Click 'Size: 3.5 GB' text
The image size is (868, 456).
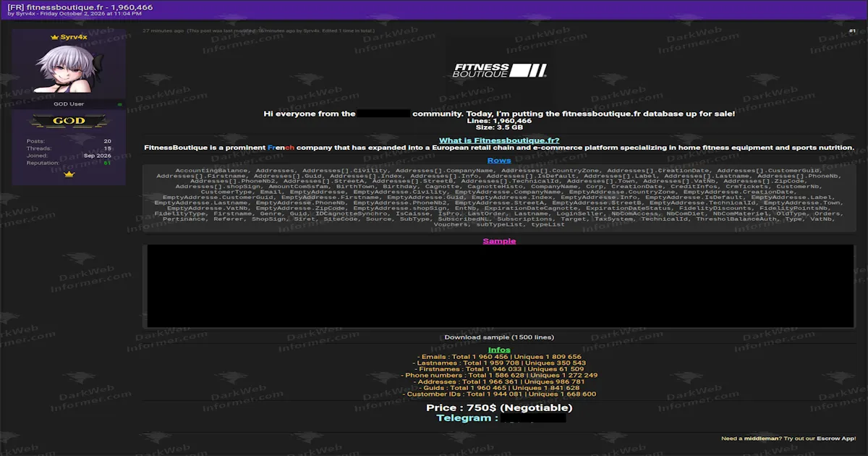point(499,127)
